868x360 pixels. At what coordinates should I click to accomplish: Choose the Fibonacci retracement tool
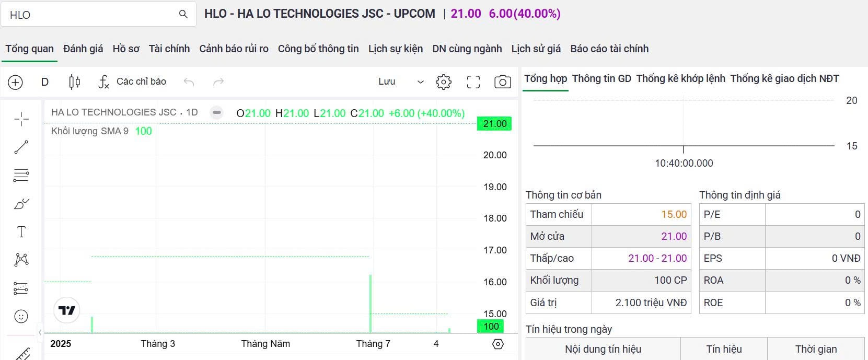coord(21,175)
